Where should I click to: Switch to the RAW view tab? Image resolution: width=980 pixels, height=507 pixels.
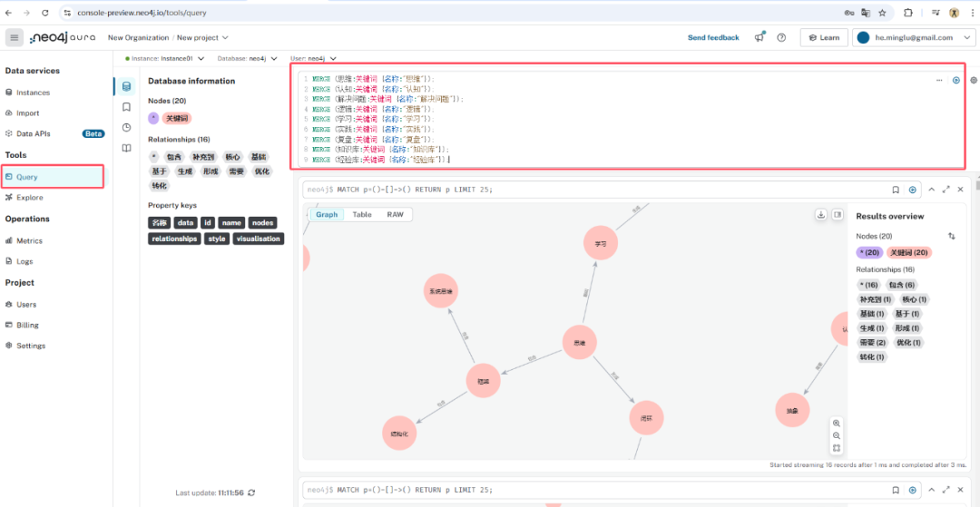tap(395, 214)
